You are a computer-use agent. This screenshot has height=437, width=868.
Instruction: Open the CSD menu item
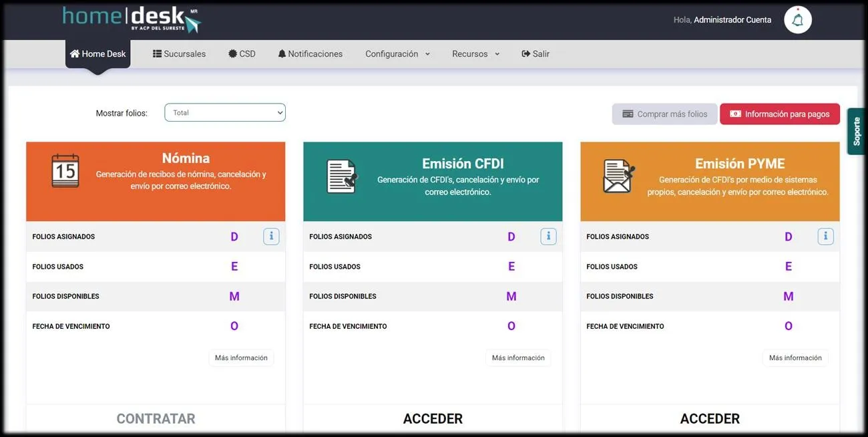tap(242, 54)
